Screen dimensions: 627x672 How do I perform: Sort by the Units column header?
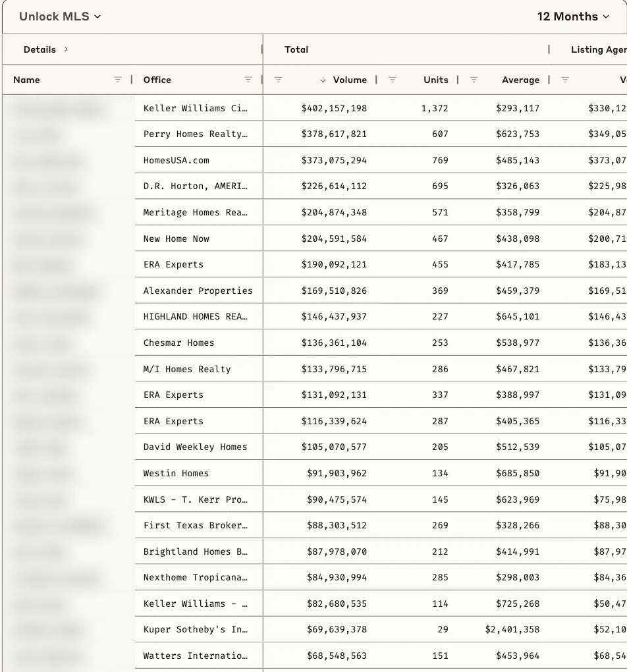(436, 80)
